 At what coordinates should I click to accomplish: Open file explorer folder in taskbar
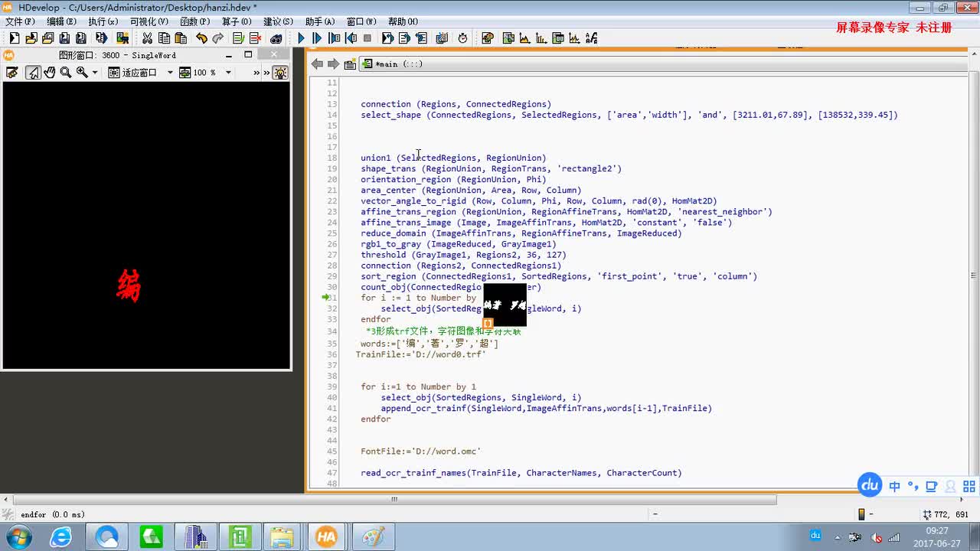point(282,536)
